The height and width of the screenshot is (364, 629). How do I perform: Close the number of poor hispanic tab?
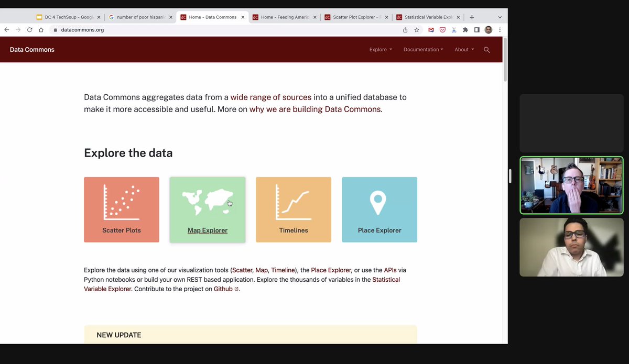[x=170, y=17]
